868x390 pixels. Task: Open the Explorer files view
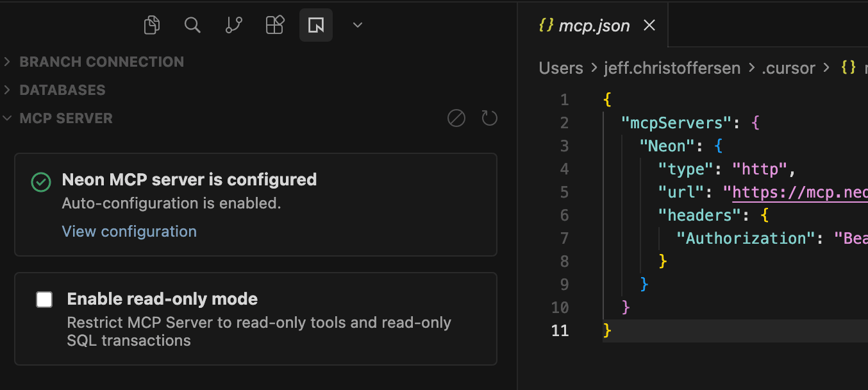pos(152,25)
